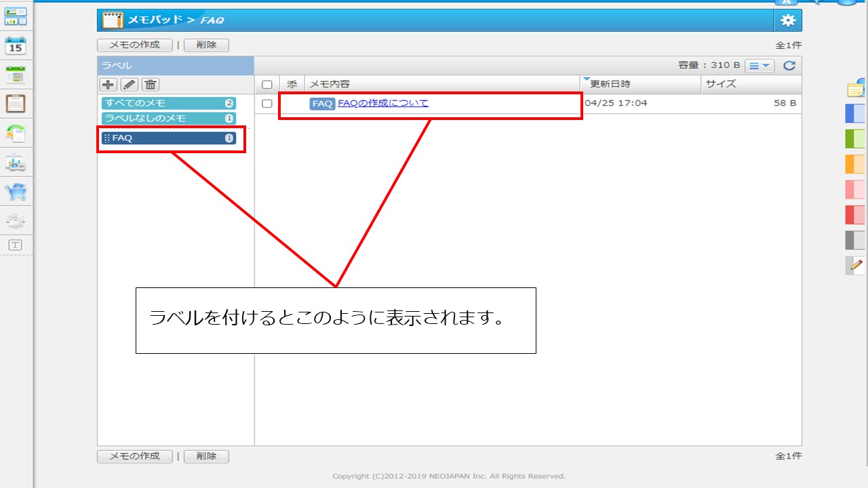This screenshot has width=868, height=488.
Task: Pick the gray color swatch
Action: pos(856,240)
